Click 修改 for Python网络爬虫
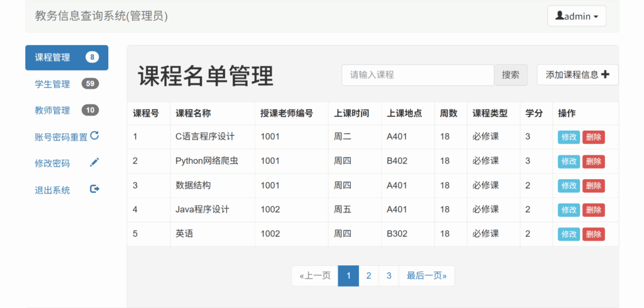The image size is (644, 308). (569, 162)
